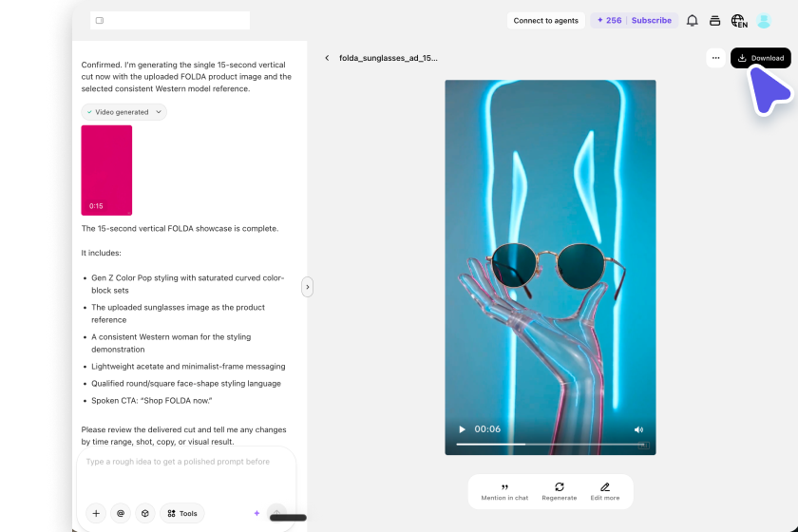This screenshot has width=798, height=532.
Task: Download the generated video
Action: click(x=760, y=58)
